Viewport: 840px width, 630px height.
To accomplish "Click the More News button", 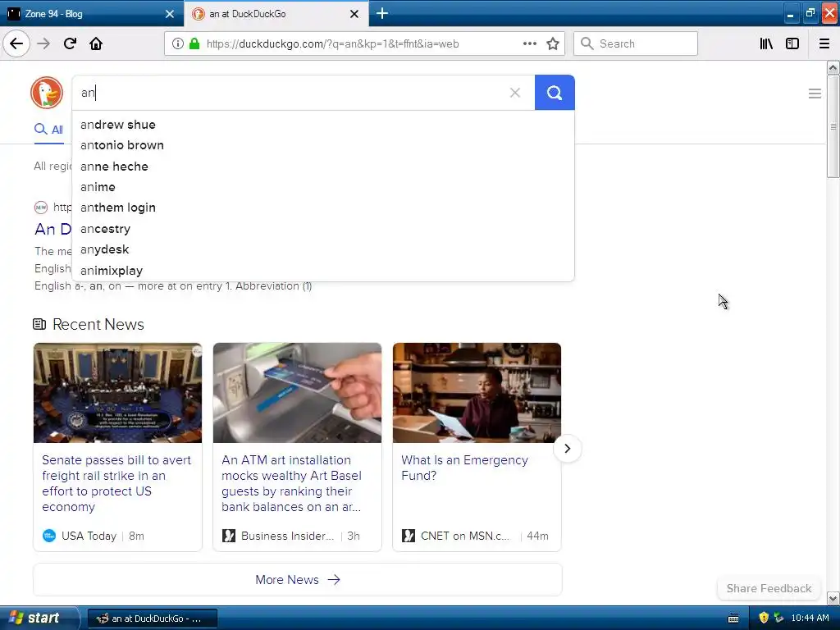I will click(297, 580).
